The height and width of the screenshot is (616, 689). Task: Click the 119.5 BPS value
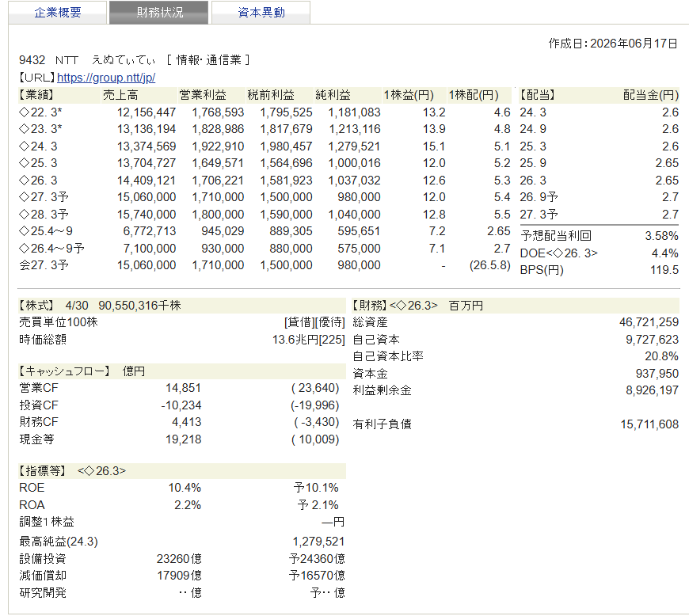tap(664, 270)
